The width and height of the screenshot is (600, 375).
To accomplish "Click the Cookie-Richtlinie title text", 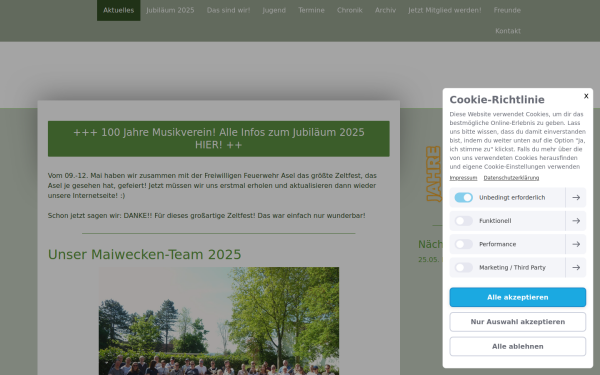I will 497,99.
